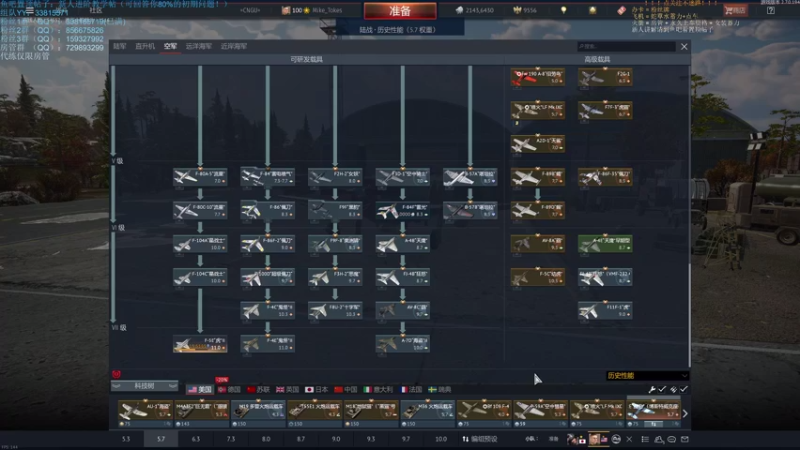
Task: Select the highlighted F-5E rank 11.0 card
Action: [x=200, y=344]
